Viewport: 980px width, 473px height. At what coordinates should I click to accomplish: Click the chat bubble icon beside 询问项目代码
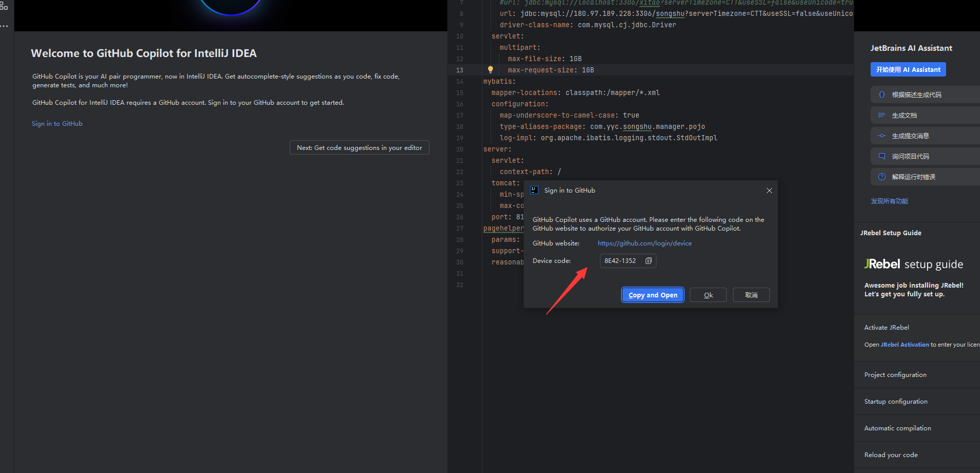[x=882, y=156]
